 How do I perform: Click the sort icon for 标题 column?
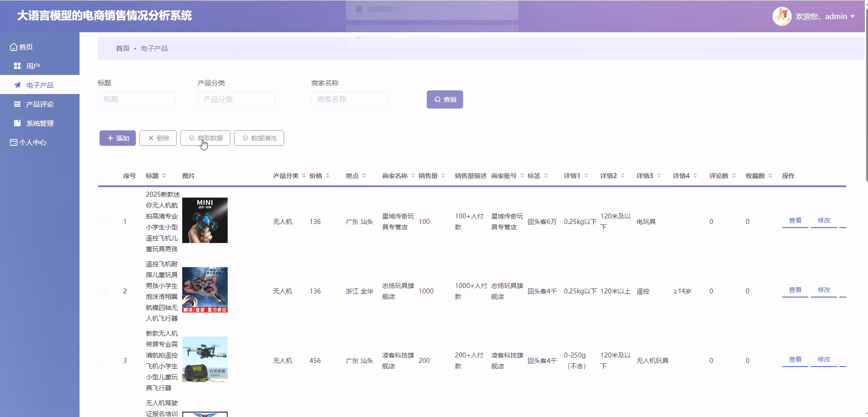click(164, 176)
